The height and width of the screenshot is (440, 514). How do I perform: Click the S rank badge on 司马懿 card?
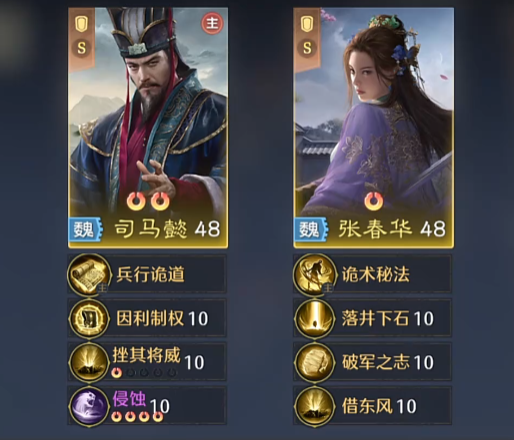point(82,49)
